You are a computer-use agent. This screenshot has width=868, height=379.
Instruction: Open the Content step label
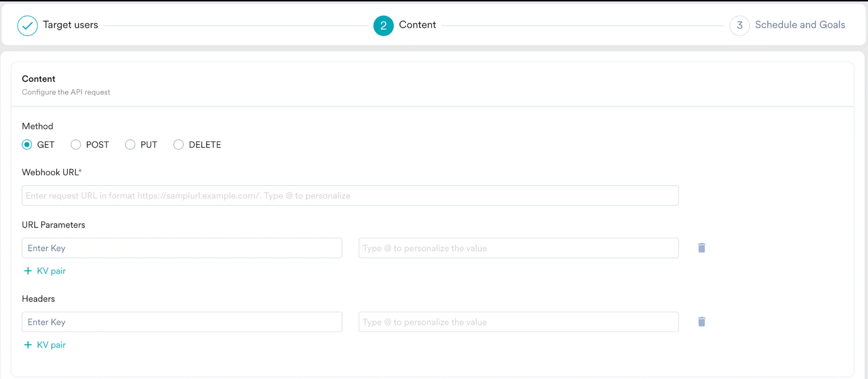click(417, 25)
